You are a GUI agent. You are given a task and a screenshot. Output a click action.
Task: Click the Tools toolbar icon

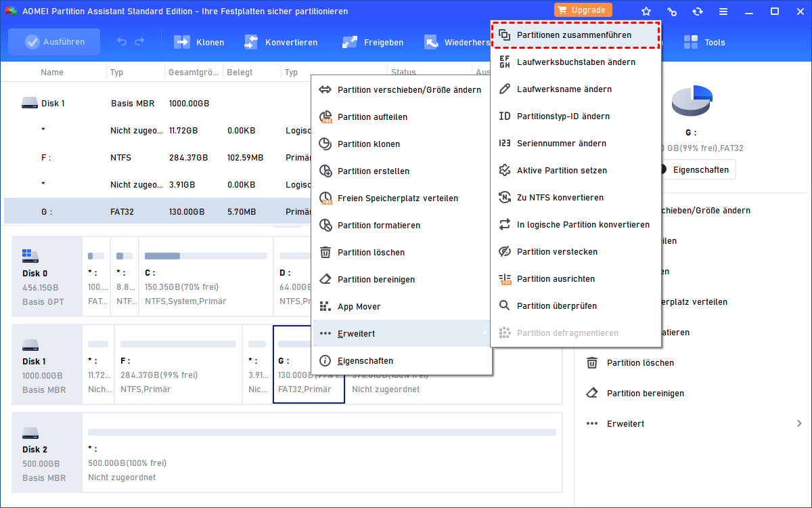click(x=691, y=42)
